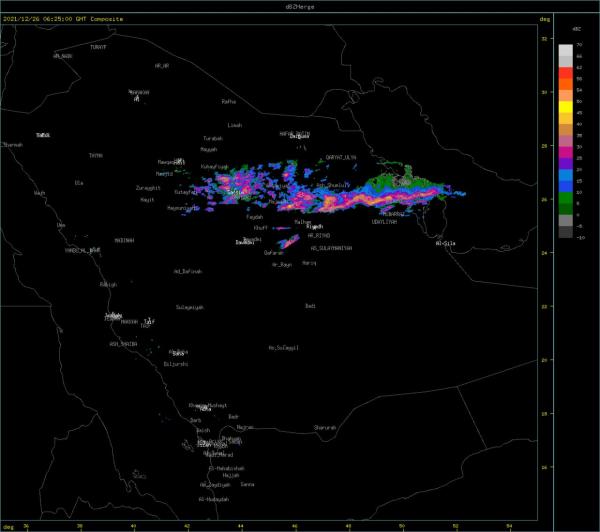
Task: Click the Sulaymiyah label
Action: tap(190, 307)
